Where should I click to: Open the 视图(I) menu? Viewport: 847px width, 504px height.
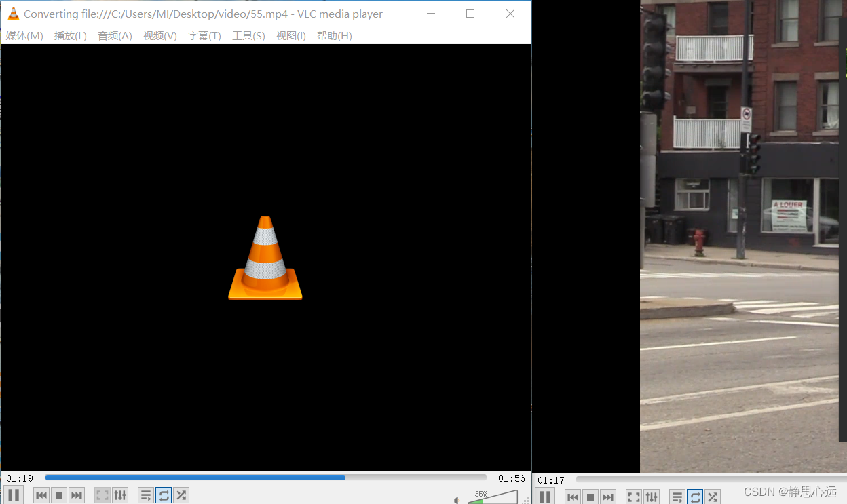[290, 36]
